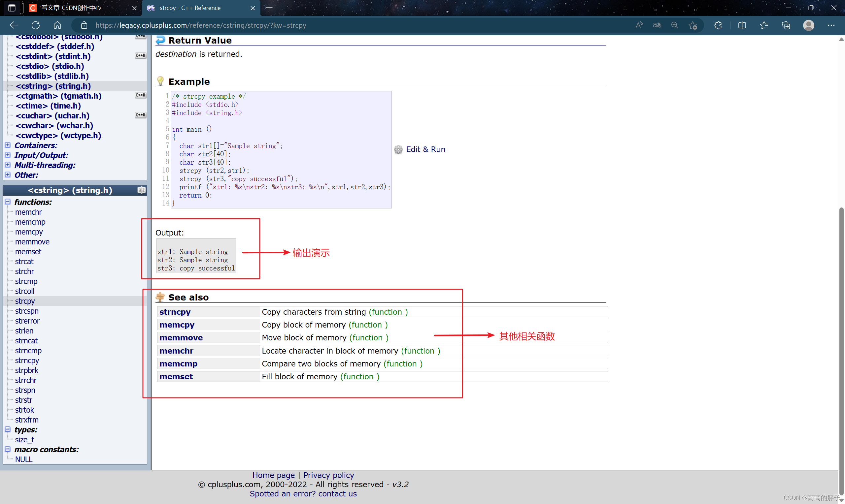This screenshot has width=845, height=504.
Task: Click the URL address field
Action: pyautogui.click(x=200, y=25)
